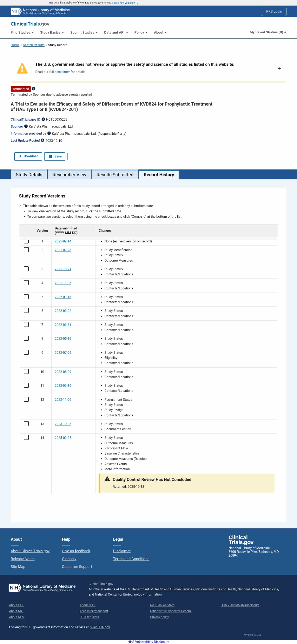Save this study with Save button

[55, 156]
